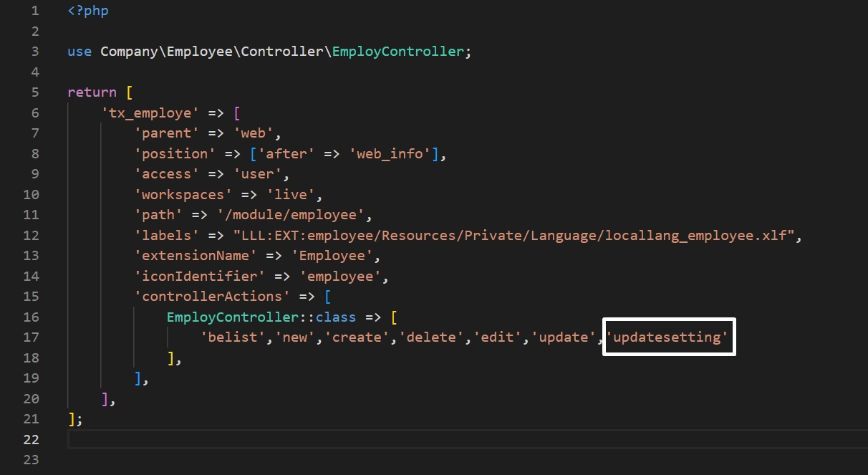This screenshot has width=868, height=475.
Task: Click line number 17 in the gutter
Action: (x=31, y=337)
